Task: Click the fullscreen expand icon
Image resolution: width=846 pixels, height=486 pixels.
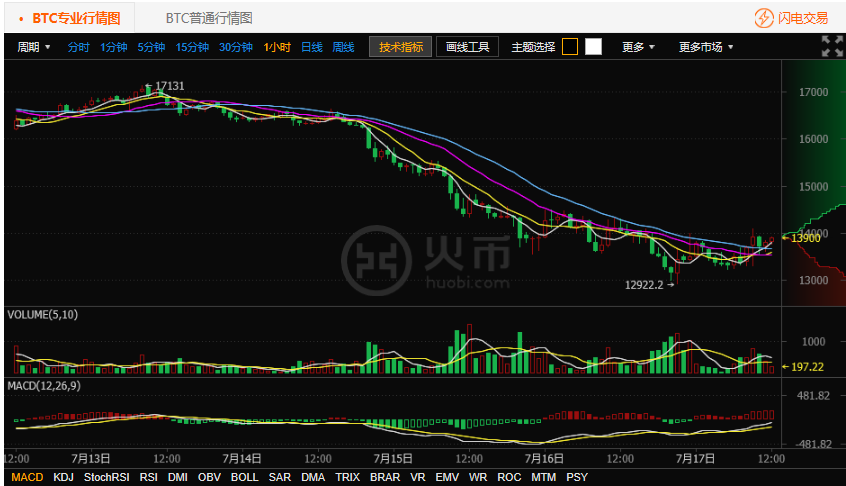Action: (831, 46)
